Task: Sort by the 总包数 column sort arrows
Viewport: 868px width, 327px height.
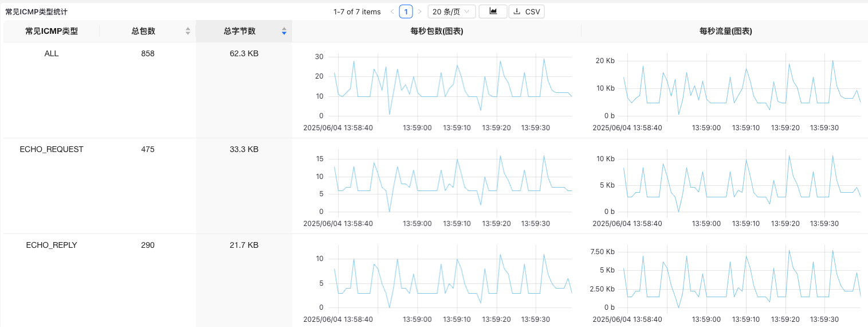Action: click(188, 32)
